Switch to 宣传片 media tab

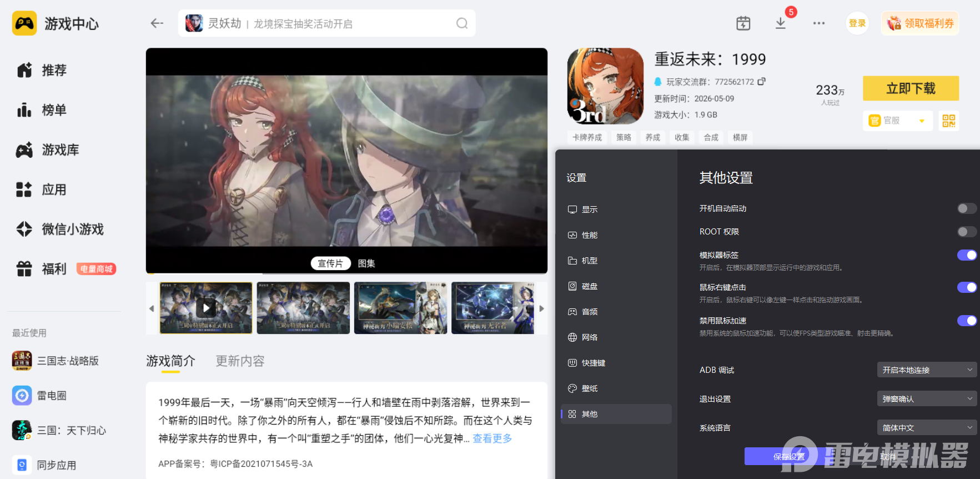click(x=330, y=263)
